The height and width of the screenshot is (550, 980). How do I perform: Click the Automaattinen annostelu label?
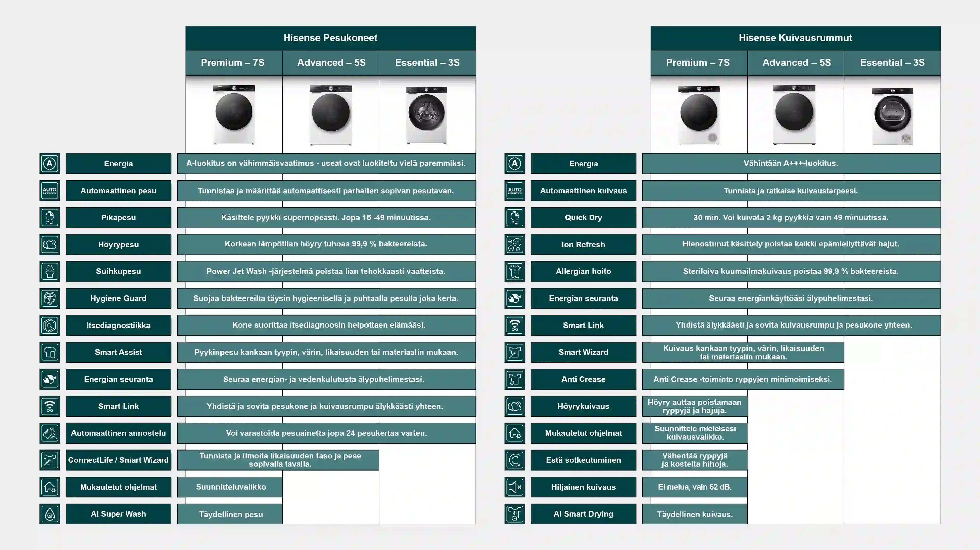118,433
